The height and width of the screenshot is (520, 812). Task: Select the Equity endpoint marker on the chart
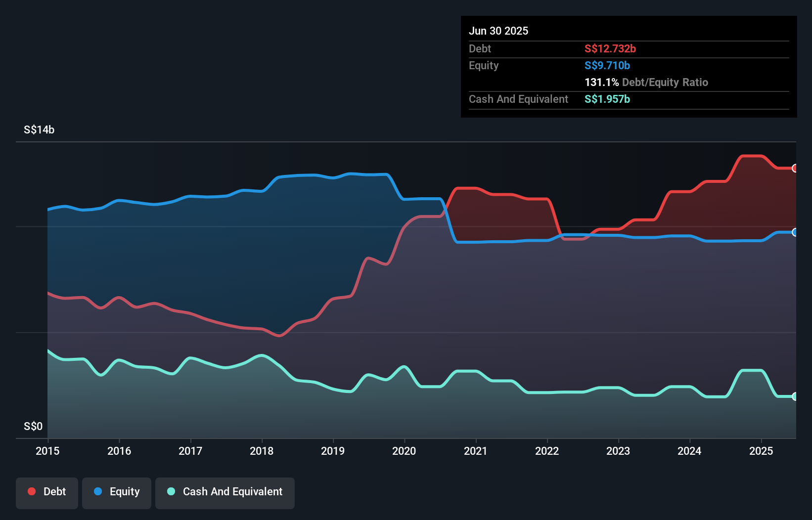coord(795,231)
